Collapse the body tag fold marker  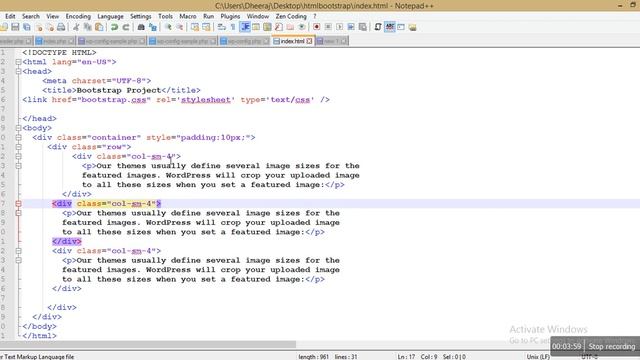[18, 128]
